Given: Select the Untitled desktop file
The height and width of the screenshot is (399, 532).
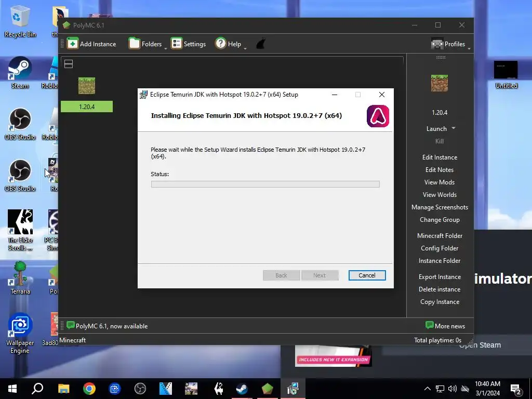Looking at the screenshot, I should [x=506, y=75].
